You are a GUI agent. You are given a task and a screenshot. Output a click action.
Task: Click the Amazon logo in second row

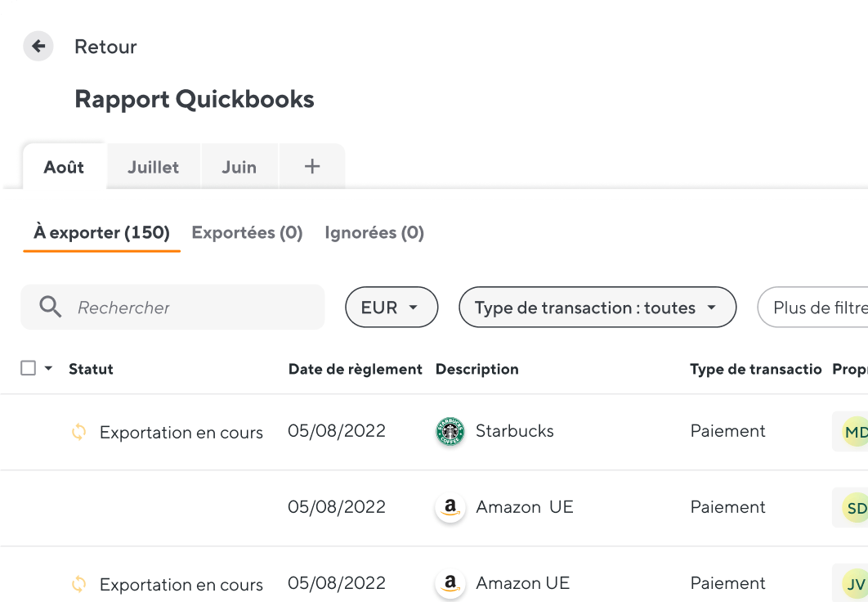450,507
